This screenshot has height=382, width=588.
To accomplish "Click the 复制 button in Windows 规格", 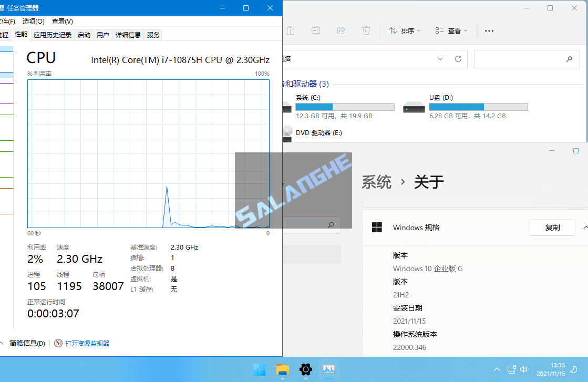I will (x=552, y=228).
